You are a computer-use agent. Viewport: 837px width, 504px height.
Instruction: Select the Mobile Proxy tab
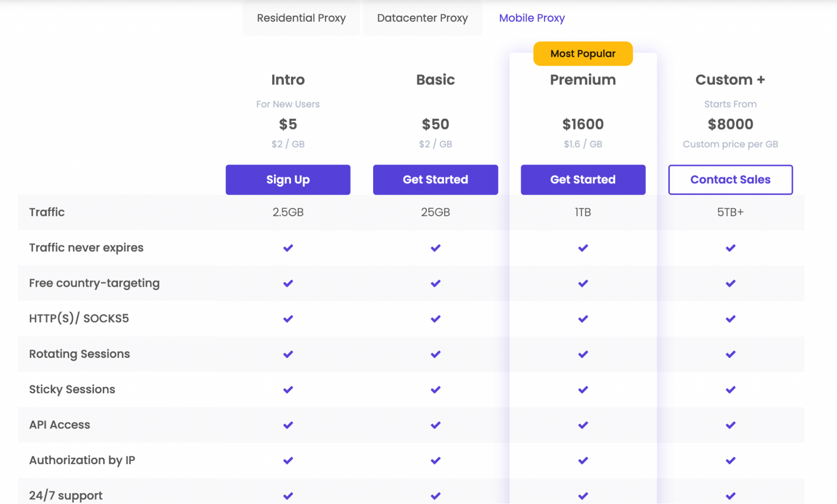tap(532, 18)
